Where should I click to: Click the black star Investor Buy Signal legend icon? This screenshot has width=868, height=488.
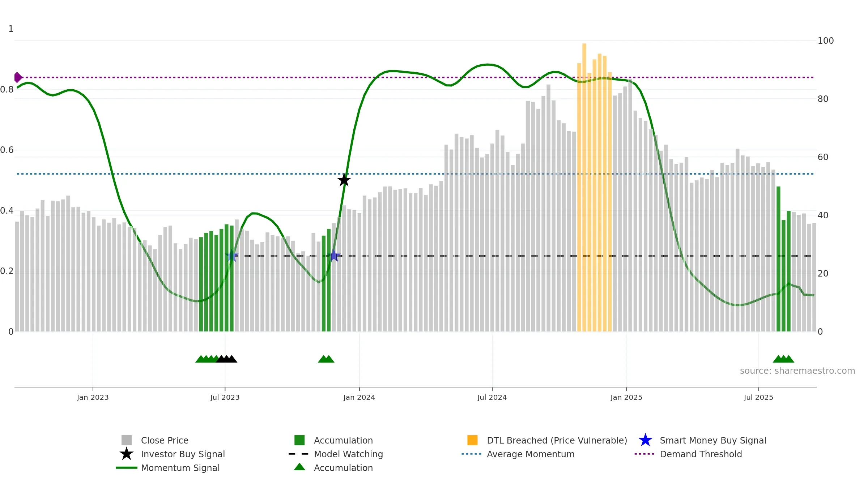coord(127,454)
